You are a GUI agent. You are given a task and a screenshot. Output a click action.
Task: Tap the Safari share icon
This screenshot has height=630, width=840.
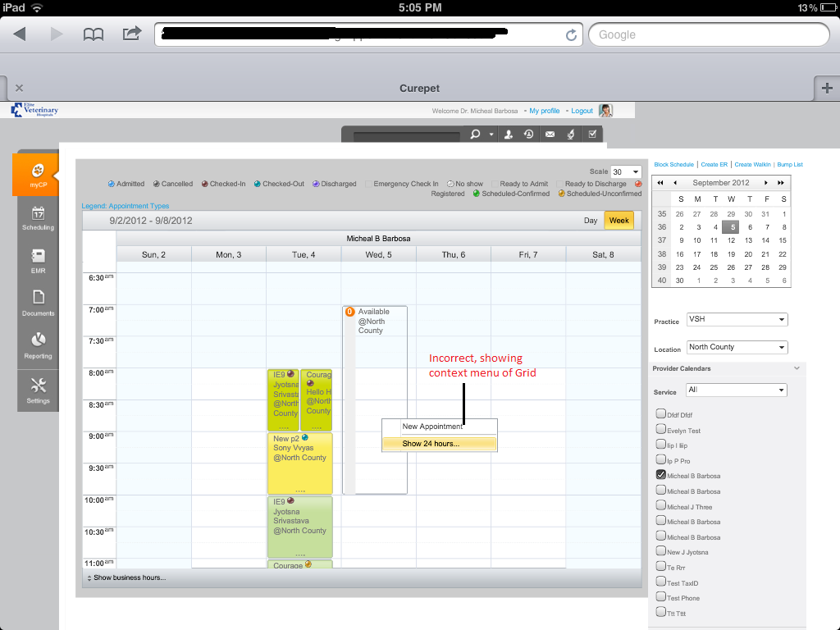(132, 33)
